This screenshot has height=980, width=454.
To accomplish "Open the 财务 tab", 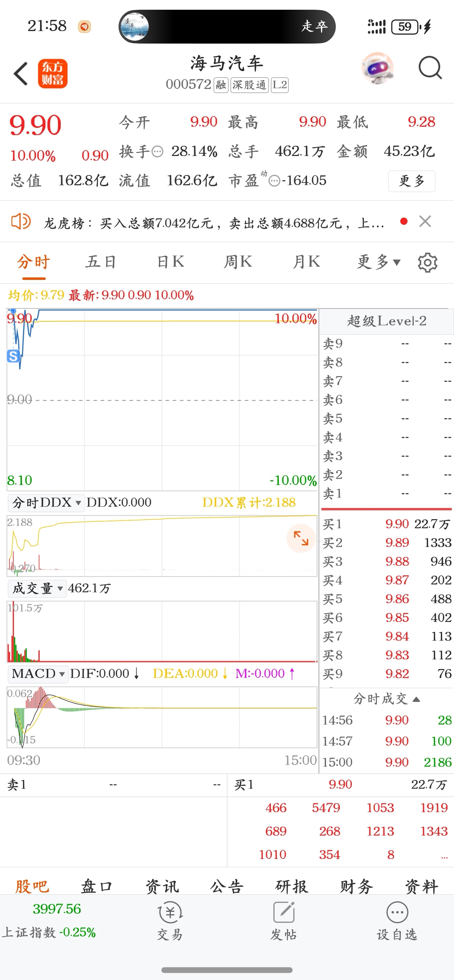I will [357, 886].
